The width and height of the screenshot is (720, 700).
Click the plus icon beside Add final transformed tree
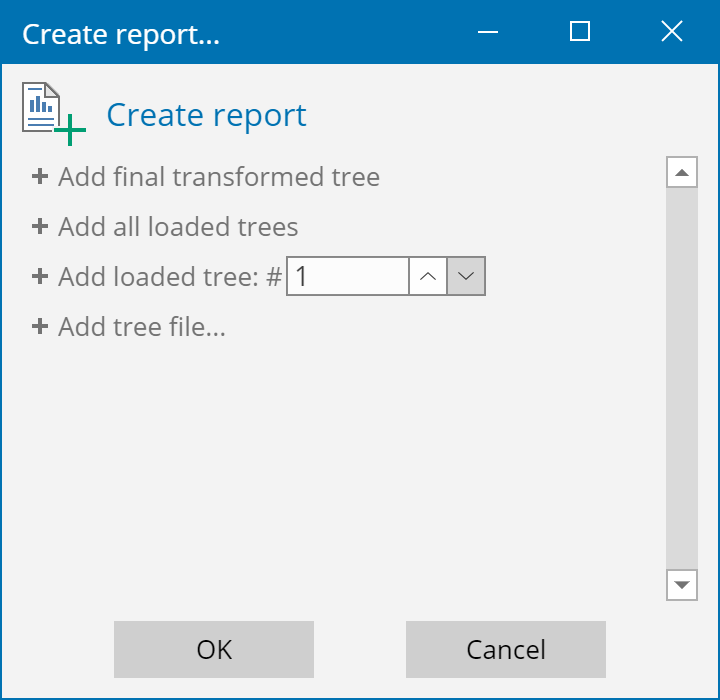(40, 177)
